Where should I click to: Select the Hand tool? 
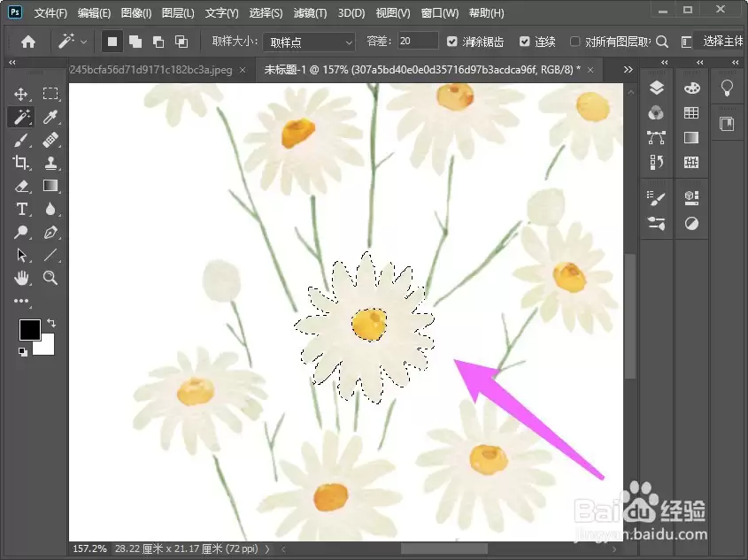point(21,278)
